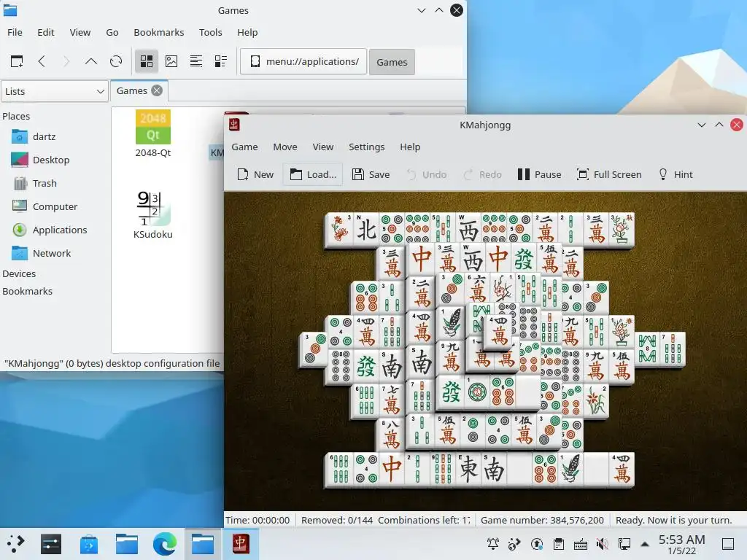The height and width of the screenshot is (560, 747).
Task: Click the Game number status text
Action: [542, 520]
